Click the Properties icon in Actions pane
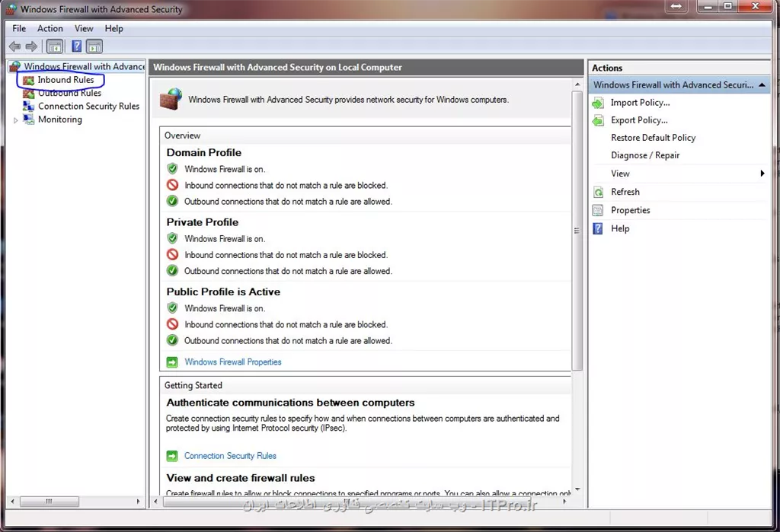Screen dimensions: 780x532 point(598,210)
